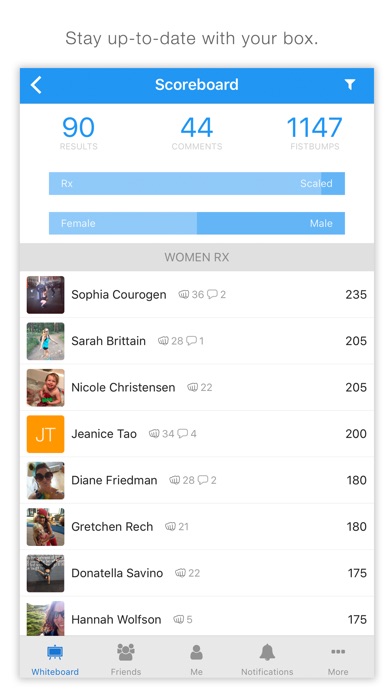
Task: Open Donatella Savino's profile thumbnail
Action: pos(45,573)
